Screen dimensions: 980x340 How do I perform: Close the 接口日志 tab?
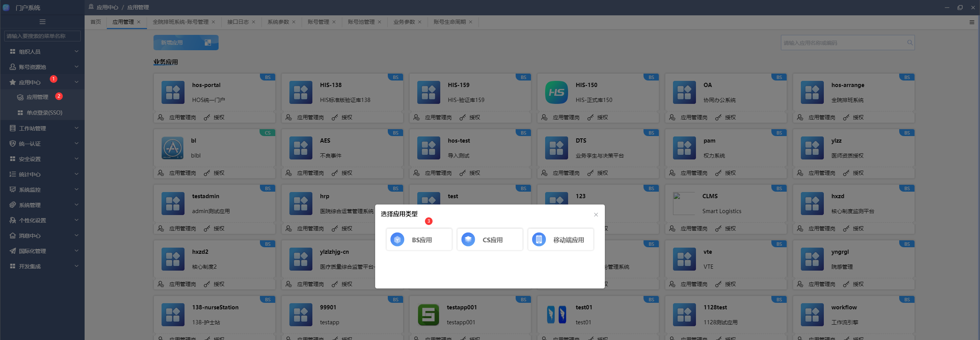click(x=253, y=22)
